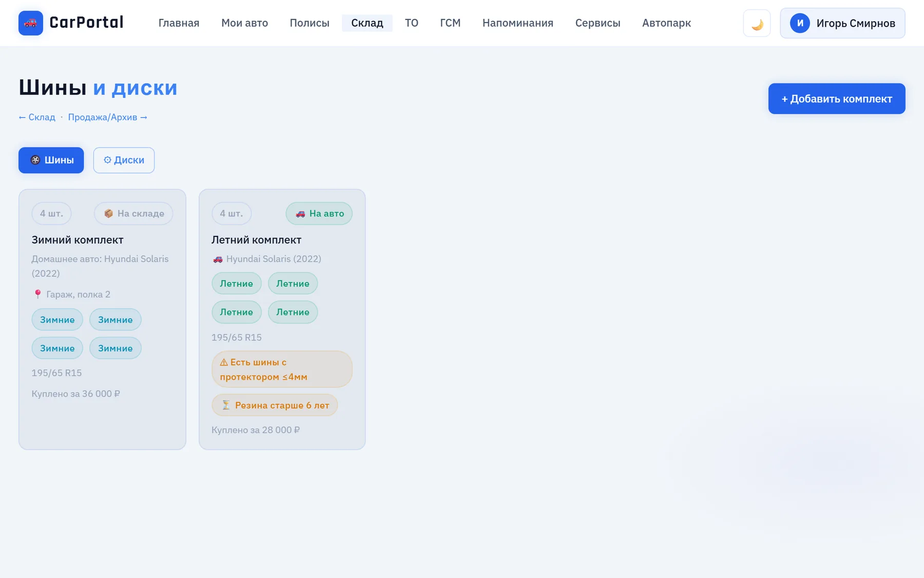Click the tread warning triangle icon

click(x=224, y=362)
